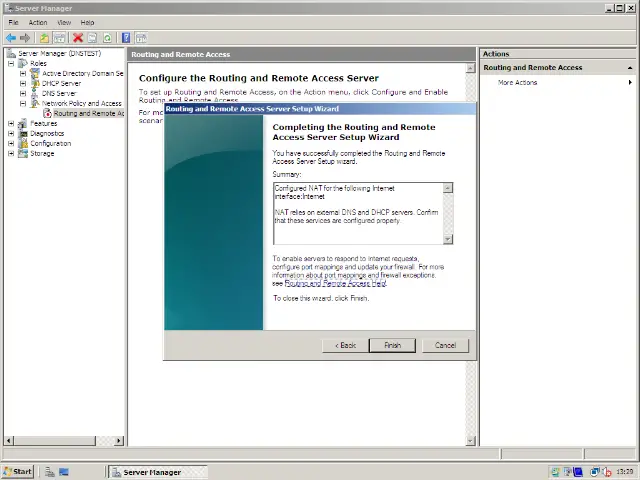Expand the DHCP Server node
Screen dimensions: 640x480
tap(23, 83)
